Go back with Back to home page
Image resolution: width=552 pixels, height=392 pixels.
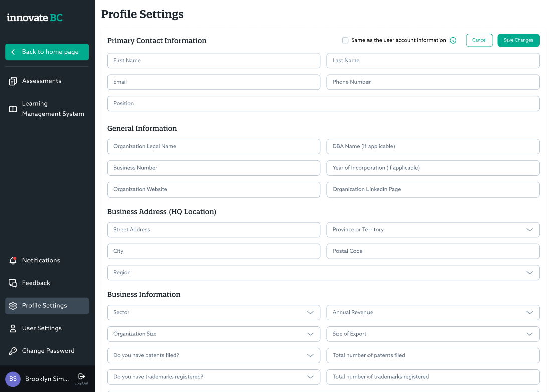(47, 52)
